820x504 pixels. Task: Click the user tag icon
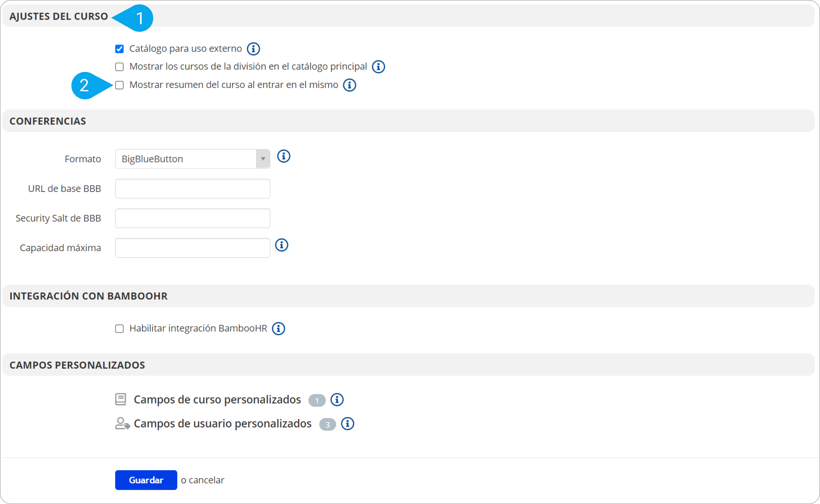coord(122,424)
